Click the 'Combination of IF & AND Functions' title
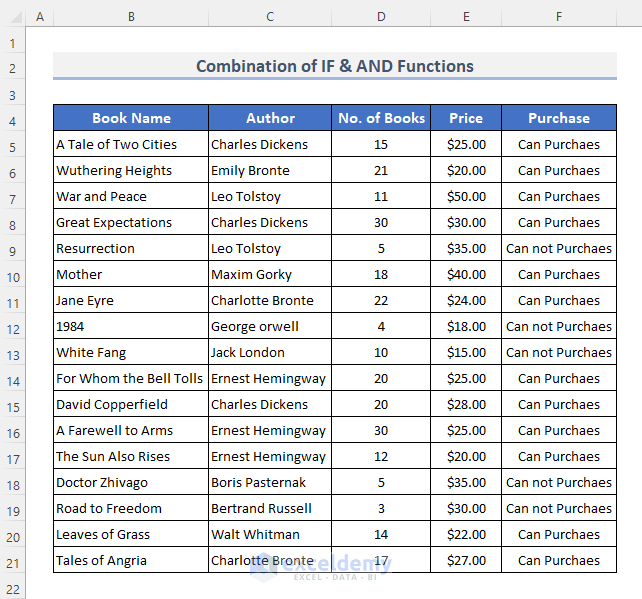The width and height of the screenshot is (642, 599). pyautogui.click(x=334, y=67)
